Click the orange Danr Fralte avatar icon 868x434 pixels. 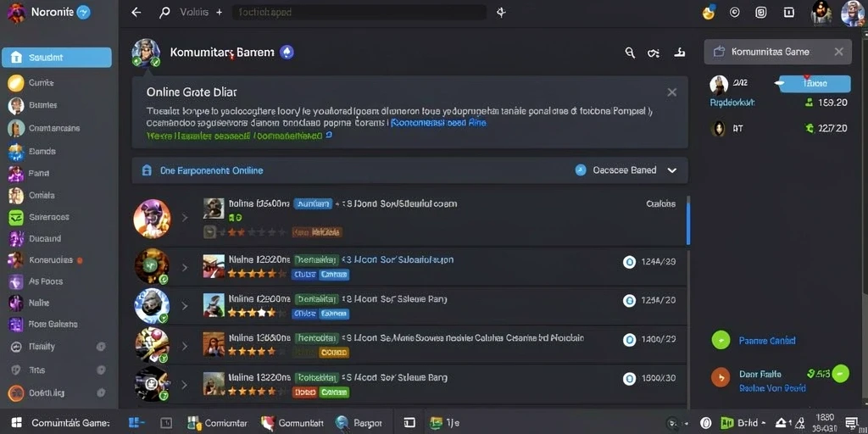[x=721, y=376]
